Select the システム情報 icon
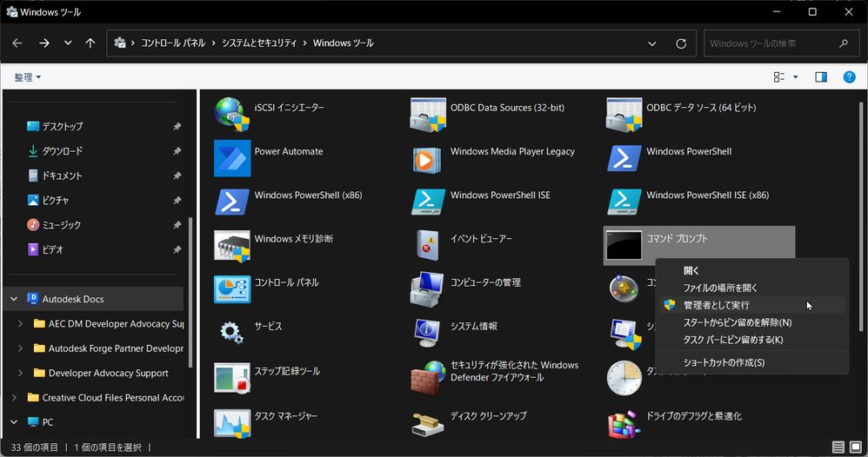The image size is (868, 457). click(427, 333)
